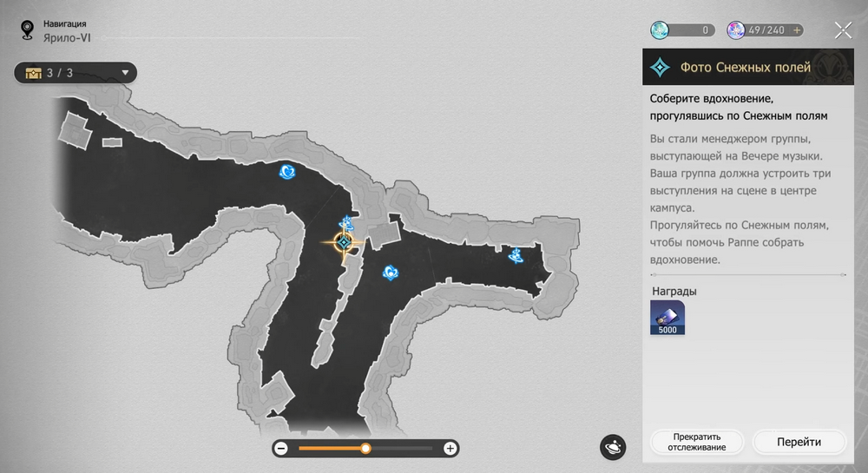Image resolution: width=868 pixels, height=473 pixels.
Task: Click the map zoom slider handle
Action: [365, 449]
